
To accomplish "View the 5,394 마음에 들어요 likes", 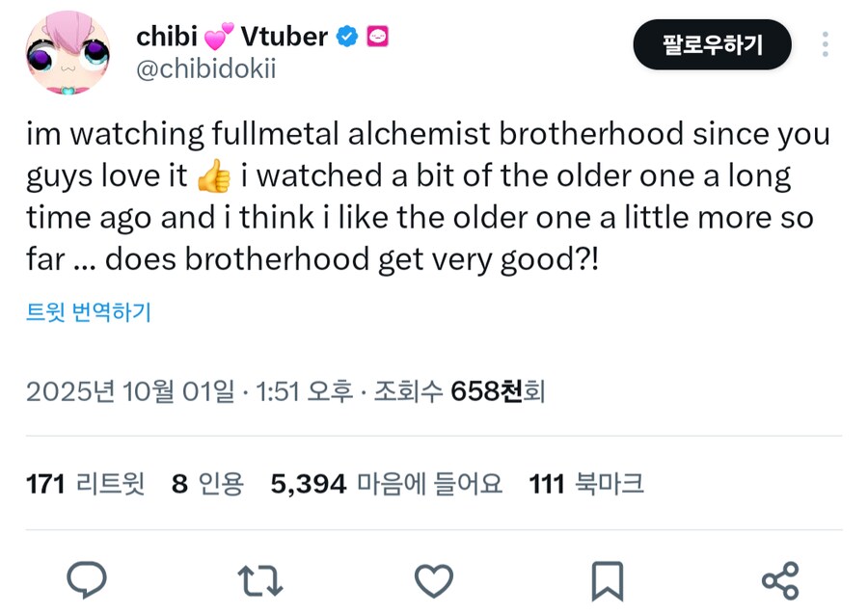I will 386,483.
